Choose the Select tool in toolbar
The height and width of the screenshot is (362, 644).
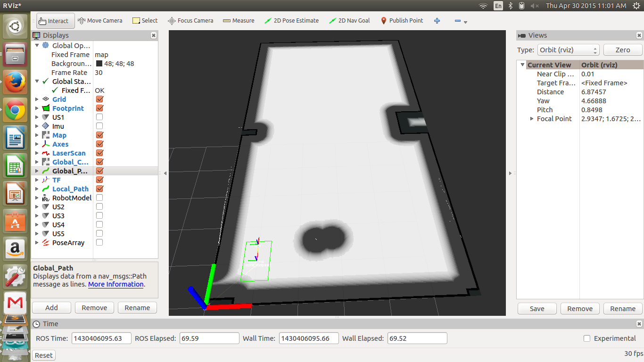click(145, 21)
